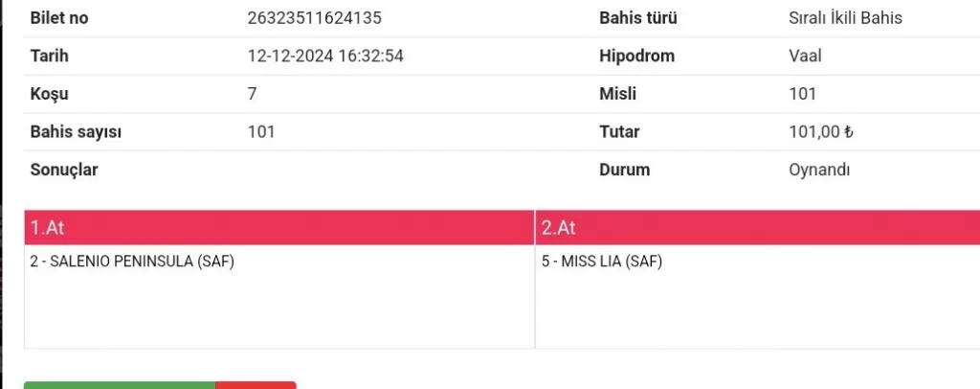Click the Bilet no label
Screen dimensions: 980x389
(59, 18)
